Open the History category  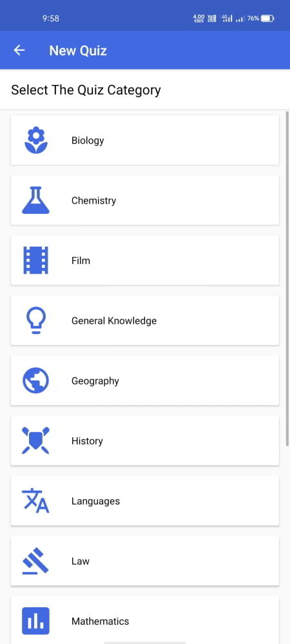point(145,440)
